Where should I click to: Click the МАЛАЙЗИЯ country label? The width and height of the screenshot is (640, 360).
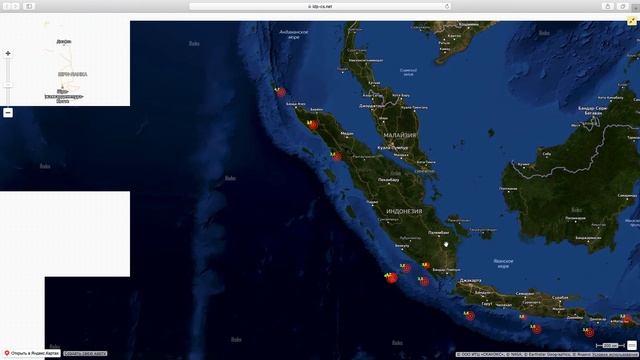tap(400, 135)
